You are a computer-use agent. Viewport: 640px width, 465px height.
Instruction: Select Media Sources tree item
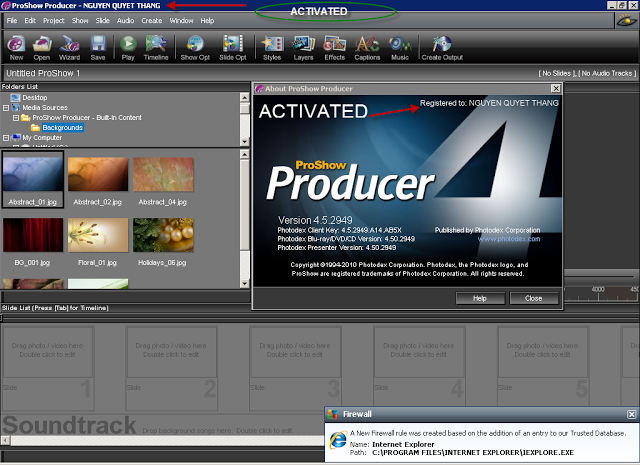coord(45,107)
